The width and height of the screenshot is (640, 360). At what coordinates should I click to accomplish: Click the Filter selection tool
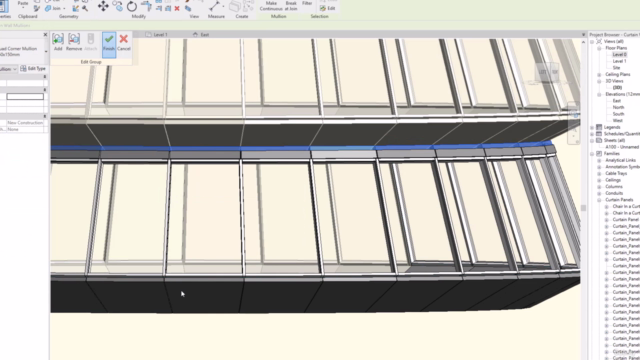307,3
